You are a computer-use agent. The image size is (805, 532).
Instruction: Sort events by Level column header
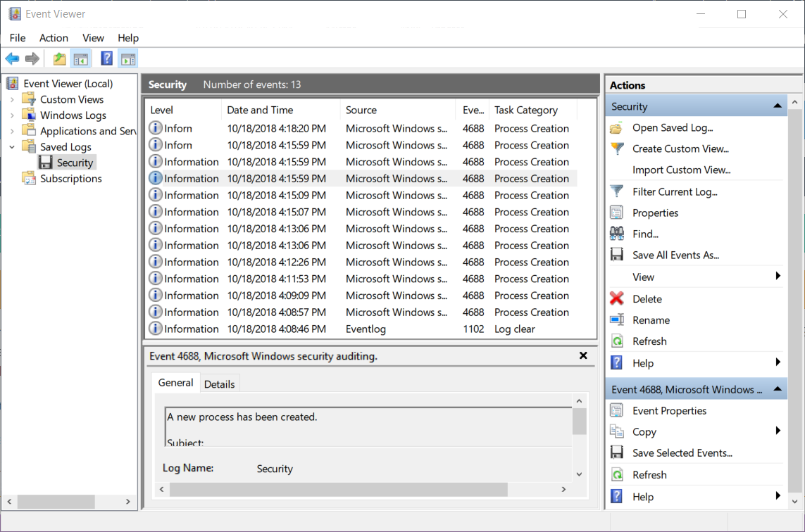(185, 110)
